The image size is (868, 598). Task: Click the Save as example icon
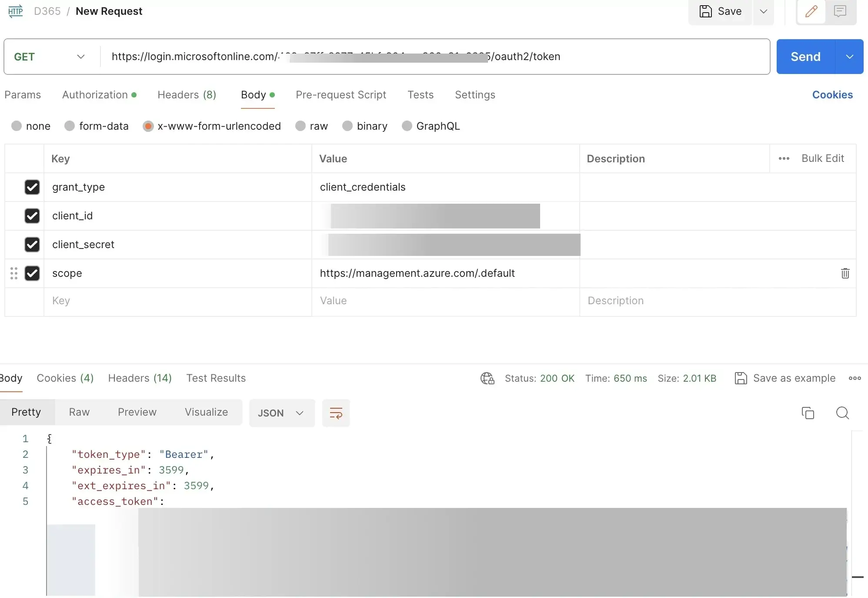[741, 378]
